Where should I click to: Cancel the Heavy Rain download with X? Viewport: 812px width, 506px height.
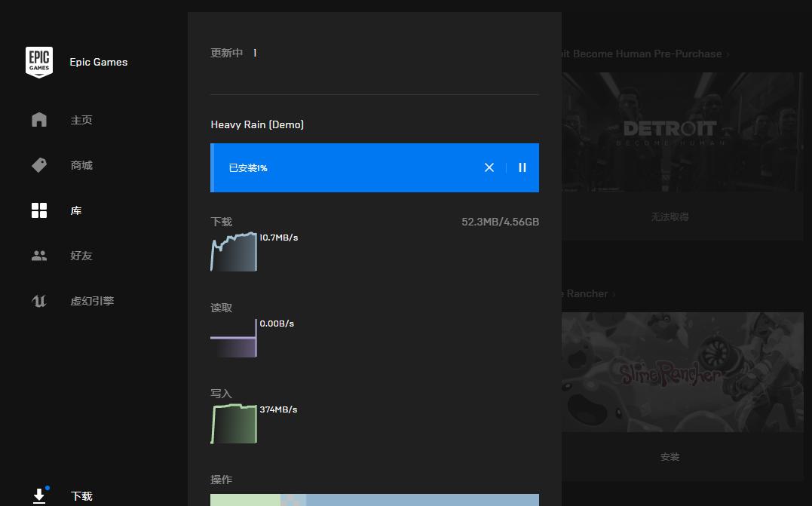tap(489, 167)
